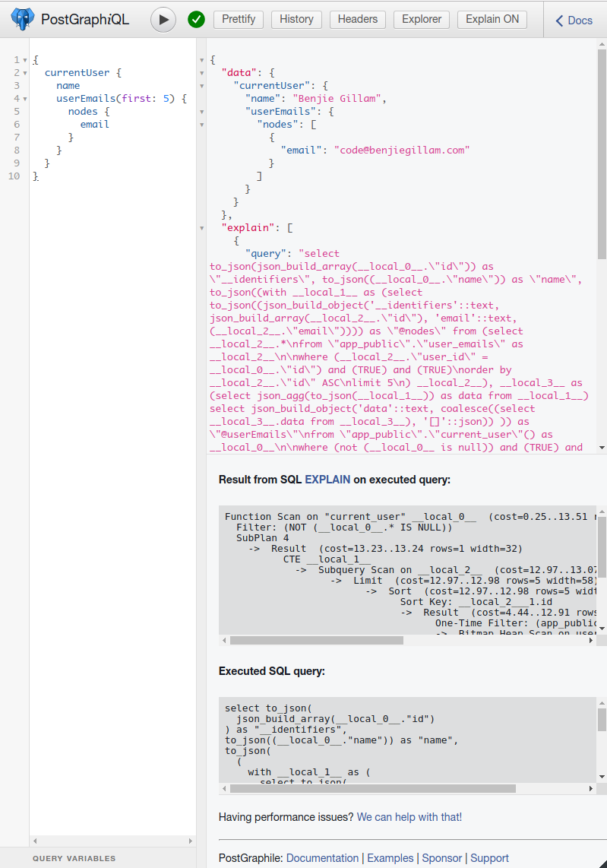
Task: Open the Sponsor link
Action: (441, 858)
